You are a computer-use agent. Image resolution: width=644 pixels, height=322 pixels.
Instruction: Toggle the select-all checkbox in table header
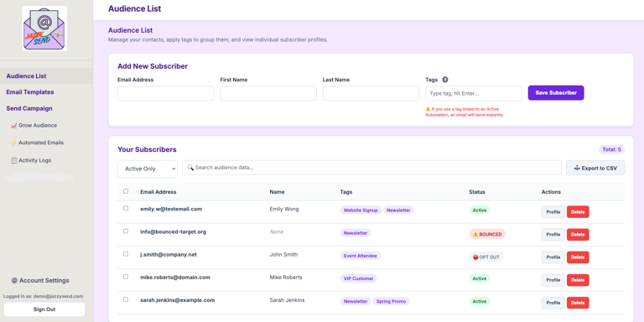pyautogui.click(x=126, y=191)
